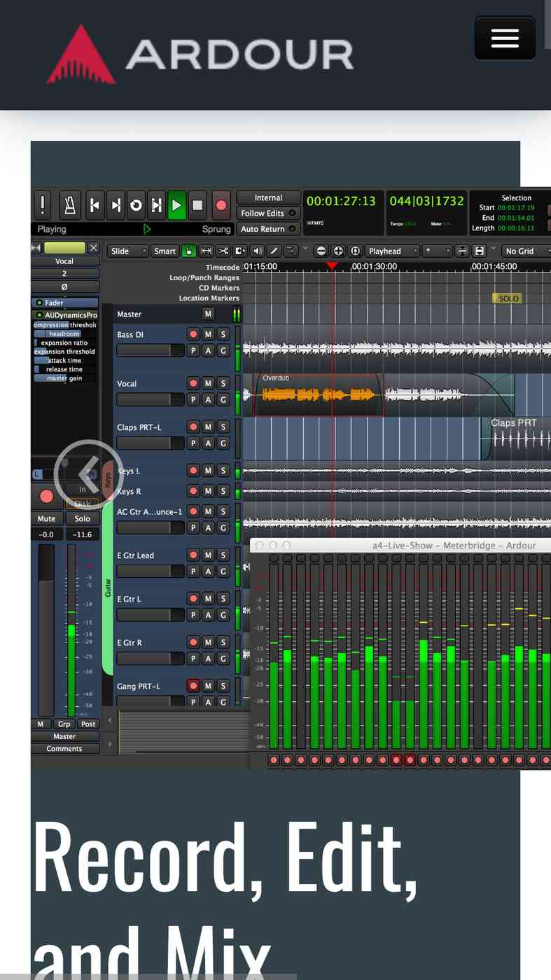The width and height of the screenshot is (551, 980).
Task: Toggle Follow Edits option
Action: coord(269,213)
